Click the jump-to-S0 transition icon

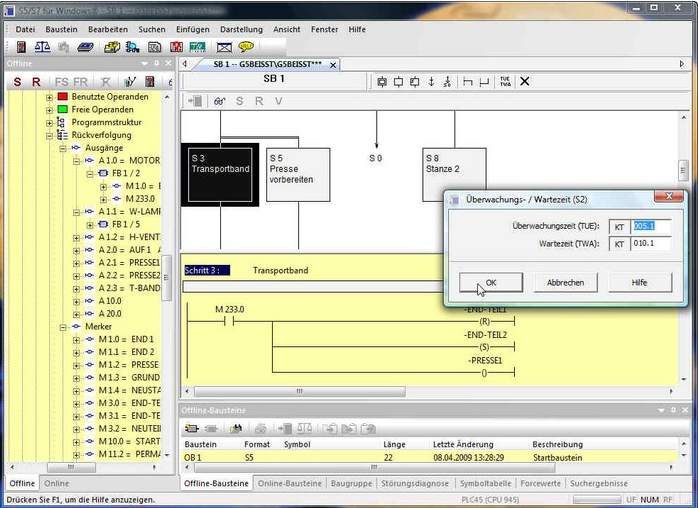pyautogui.click(x=447, y=81)
